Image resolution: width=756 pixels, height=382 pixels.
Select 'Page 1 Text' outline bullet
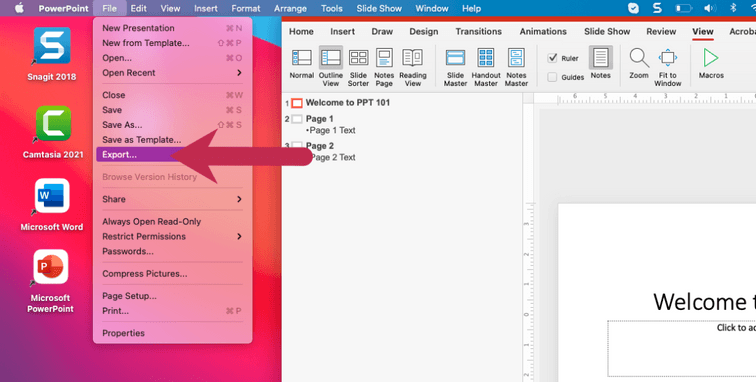click(332, 131)
